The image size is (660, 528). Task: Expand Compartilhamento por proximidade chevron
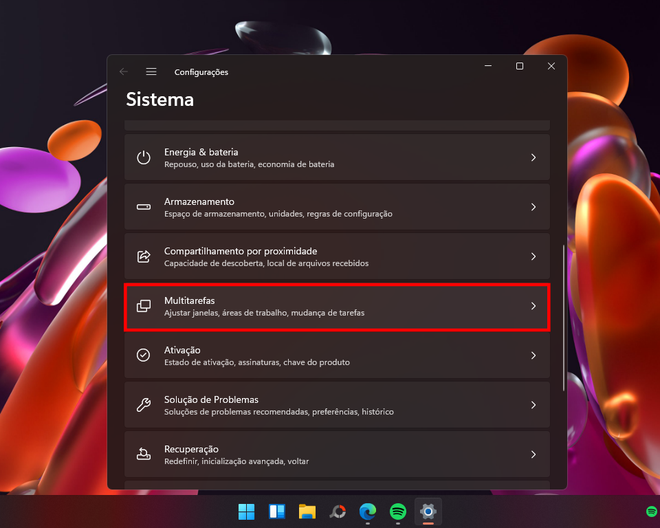533,256
